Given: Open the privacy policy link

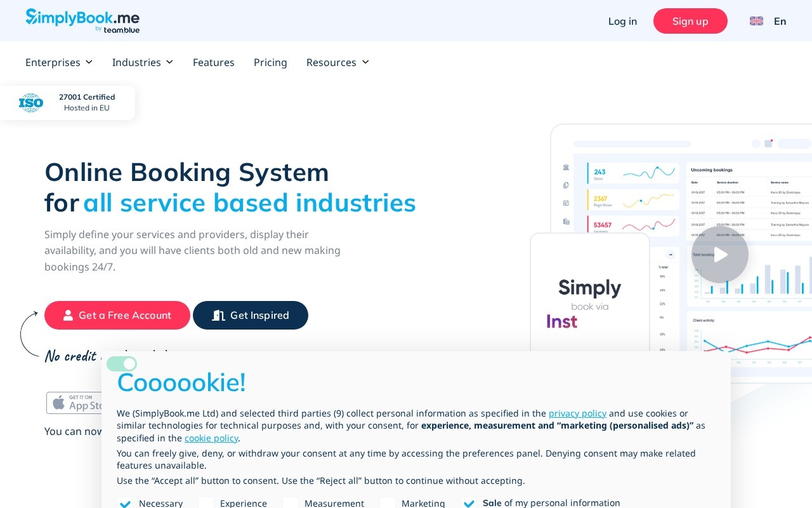Looking at the screenshot, I should (x=577, y=413).
